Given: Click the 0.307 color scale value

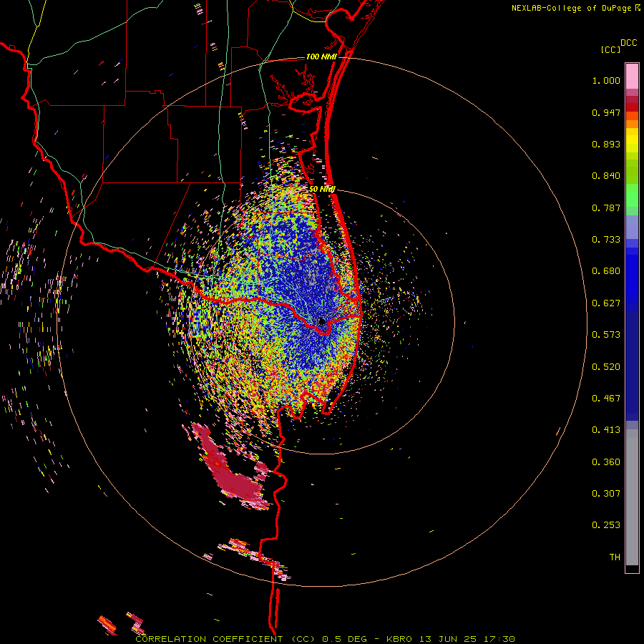Looking at the screenshot, I should point(606,494).
